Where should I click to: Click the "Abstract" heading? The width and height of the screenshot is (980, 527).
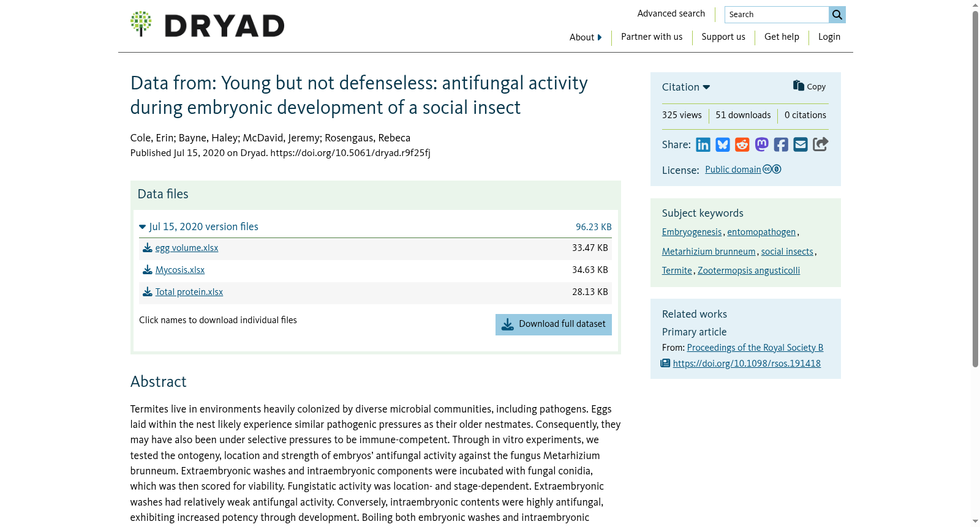(x=159, y=382)
